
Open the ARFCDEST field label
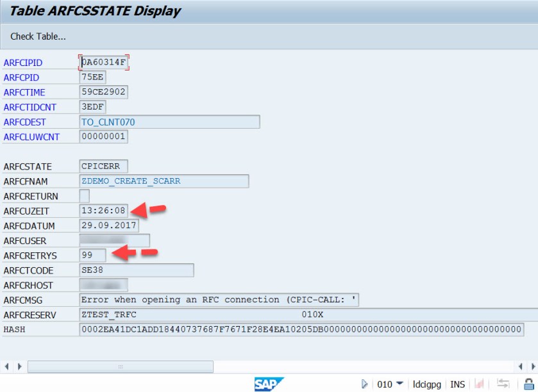[x=24, y=122]
